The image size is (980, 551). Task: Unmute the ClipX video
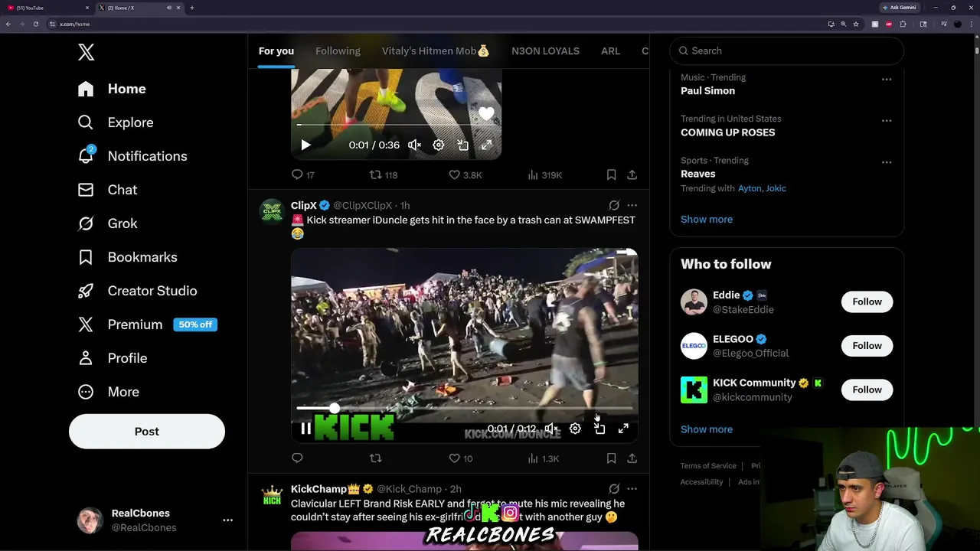pos(551,429)
